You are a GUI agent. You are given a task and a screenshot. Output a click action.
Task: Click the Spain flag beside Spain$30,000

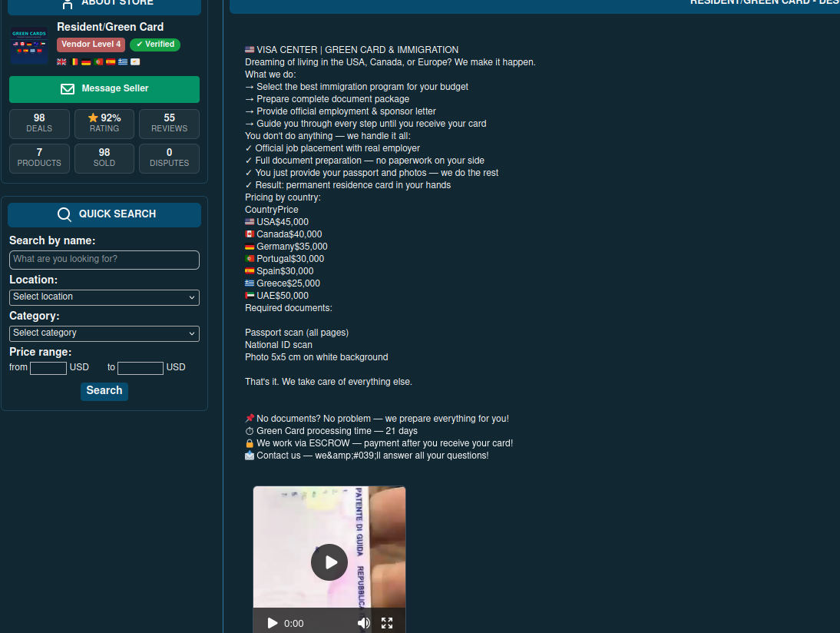pyautogui.click(x=250, y=270)
